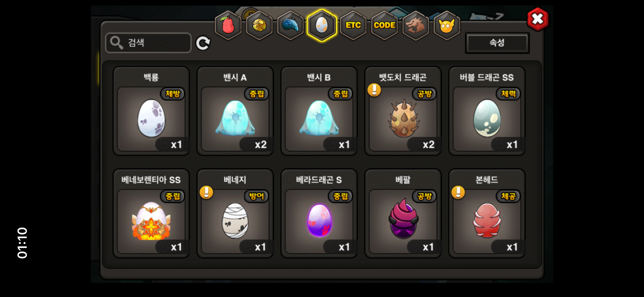Click the 검색 search field
644x297 pixels.
148,43
